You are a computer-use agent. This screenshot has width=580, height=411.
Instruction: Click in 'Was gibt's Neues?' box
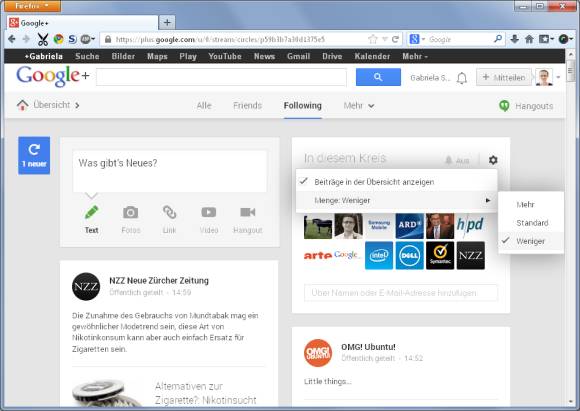coord(169,171)
